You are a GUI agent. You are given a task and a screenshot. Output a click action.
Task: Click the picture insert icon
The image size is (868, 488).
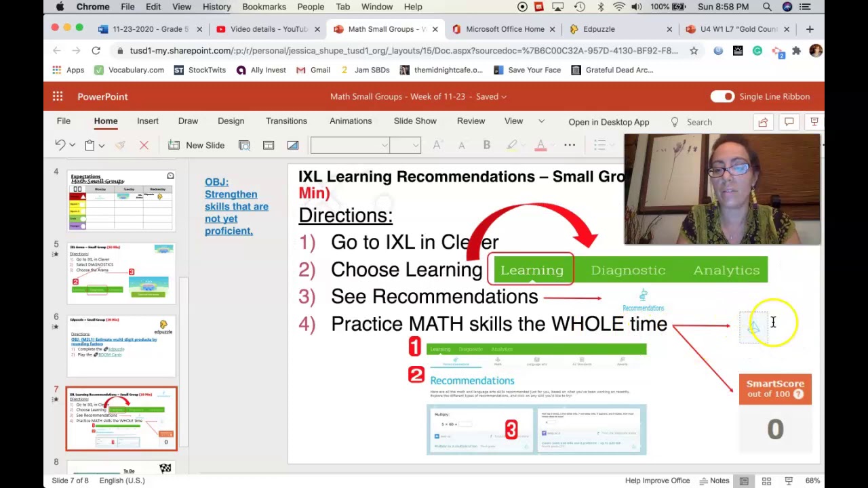[293, 145]
